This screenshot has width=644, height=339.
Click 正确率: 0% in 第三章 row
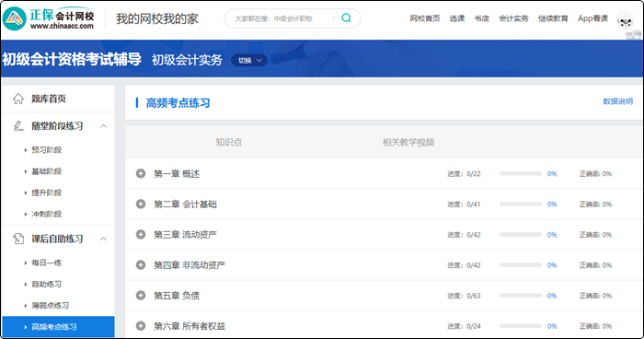coord(595,235)
